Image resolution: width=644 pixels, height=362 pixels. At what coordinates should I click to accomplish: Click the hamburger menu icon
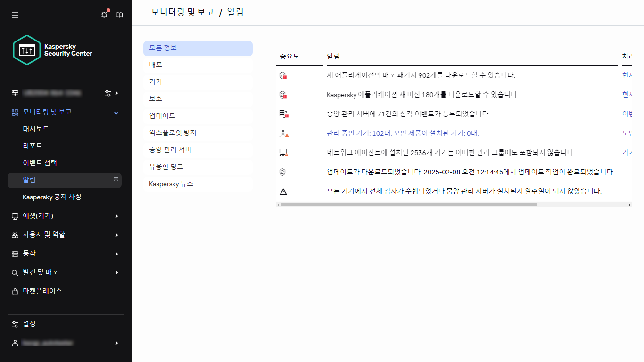coord(15,15)
